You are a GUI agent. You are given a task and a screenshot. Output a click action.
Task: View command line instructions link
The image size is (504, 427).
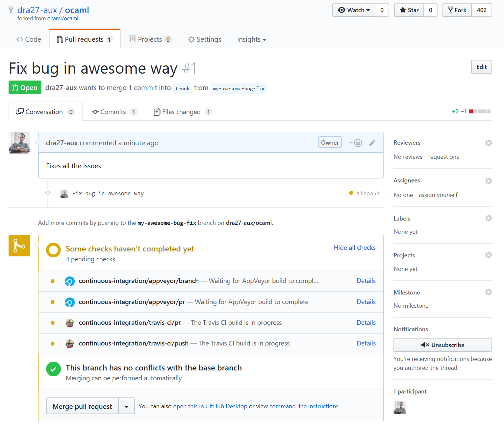pyautogui.click(x=304, y=406)
